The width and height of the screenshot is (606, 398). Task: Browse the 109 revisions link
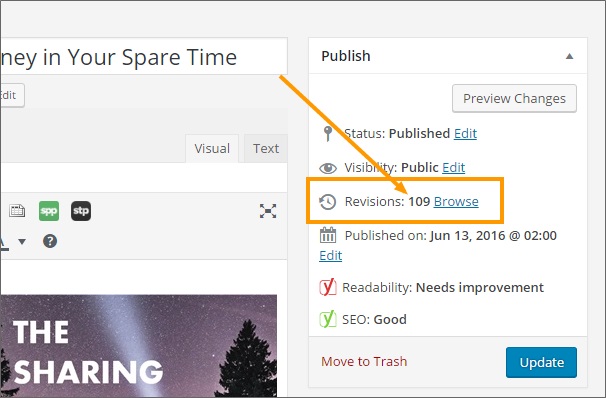coord(456,202)
